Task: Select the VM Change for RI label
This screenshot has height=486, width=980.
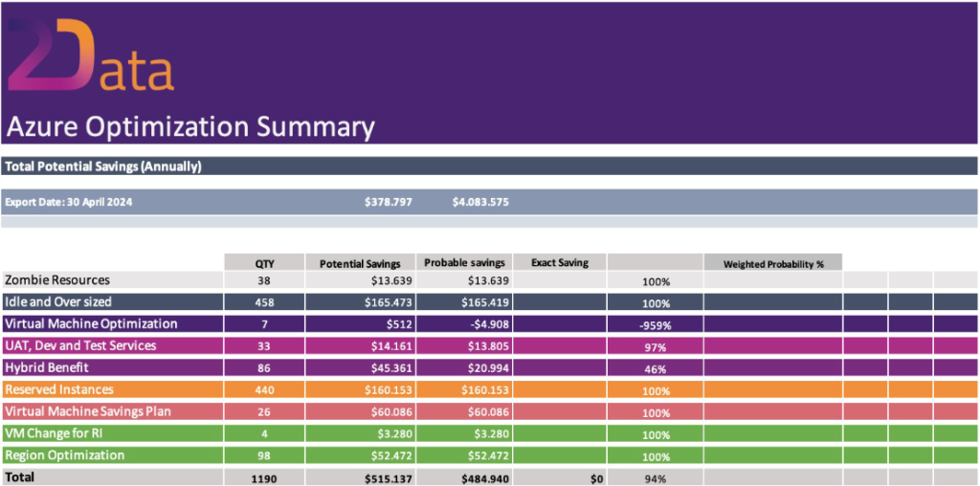Action: [x=52, y=433]
